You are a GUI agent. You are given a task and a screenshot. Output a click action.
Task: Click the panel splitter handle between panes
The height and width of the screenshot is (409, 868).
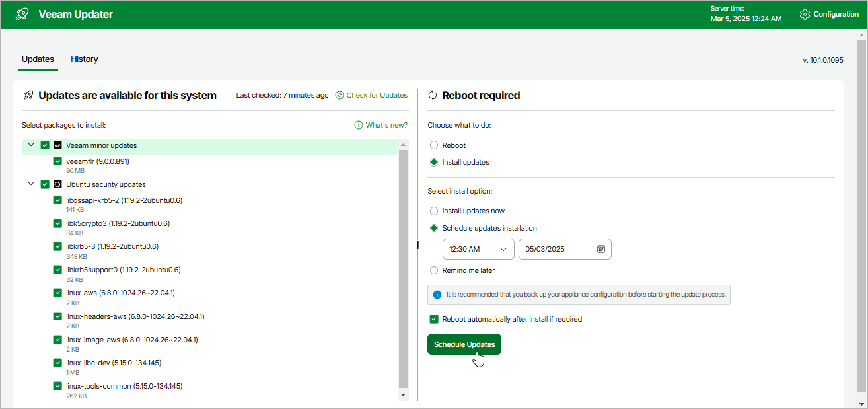tap(417, 245)
